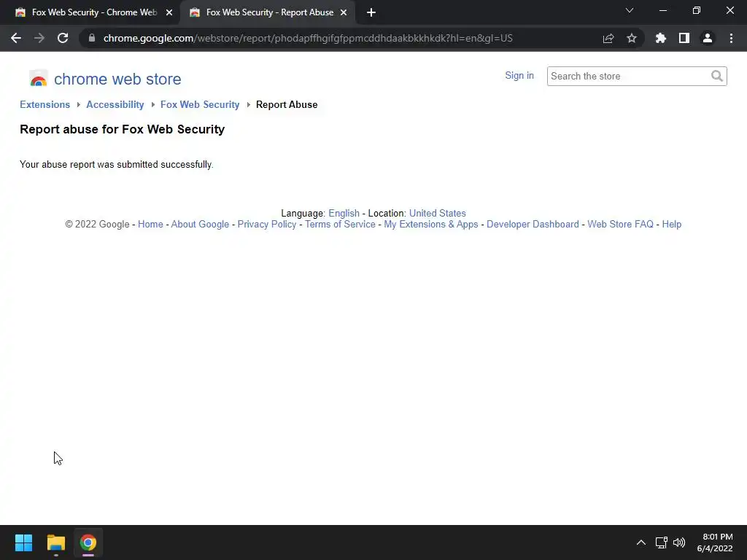Change location via United States link
This screenshot has height=560, width=747.
pyautogui.click(x=438, y=214)
